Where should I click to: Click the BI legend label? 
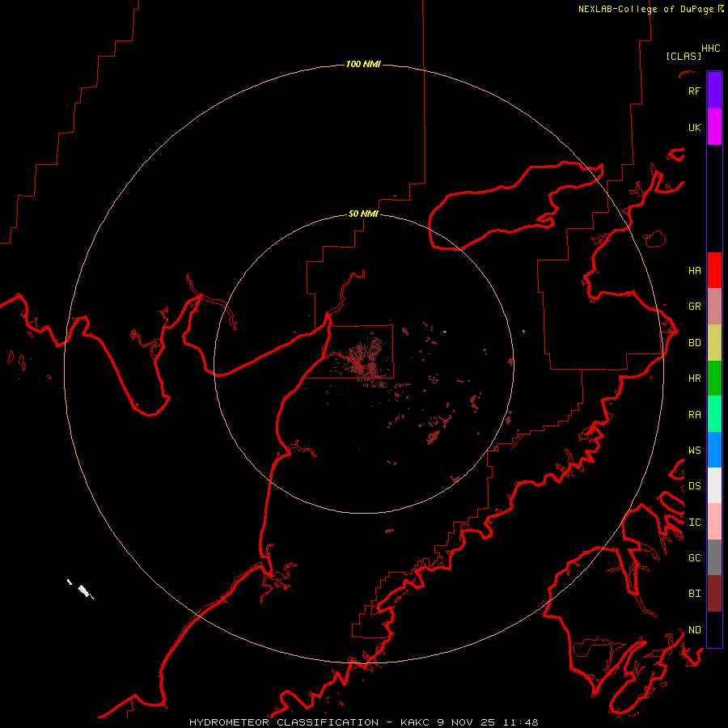click(694, 593)
